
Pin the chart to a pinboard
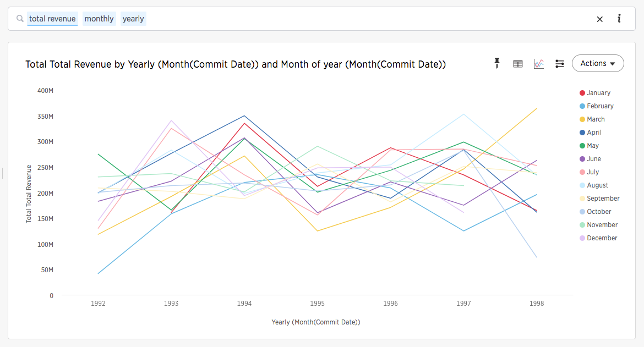[497, 63]
